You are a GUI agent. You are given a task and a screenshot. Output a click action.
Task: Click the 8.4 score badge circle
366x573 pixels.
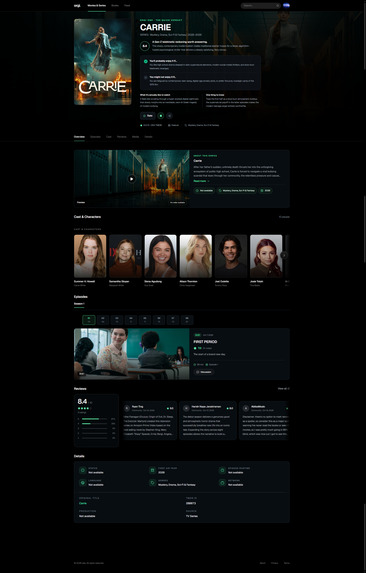pyautogui.click(x=145, y=46)
